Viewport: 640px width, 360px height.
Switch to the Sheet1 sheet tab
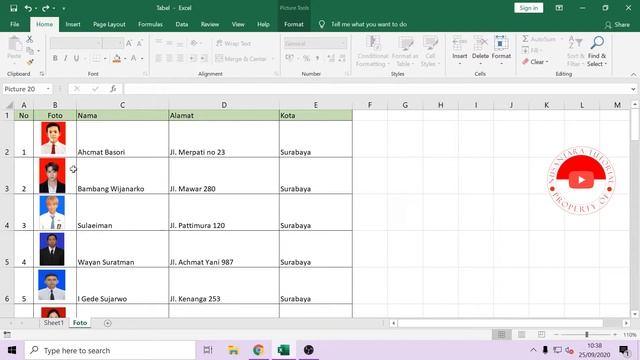[53, 323]
